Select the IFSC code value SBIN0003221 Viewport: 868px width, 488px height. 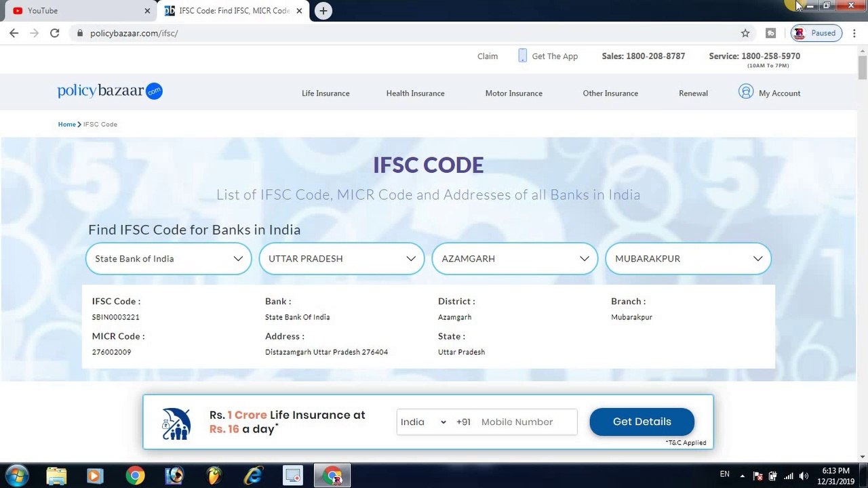tap(116, 317)
